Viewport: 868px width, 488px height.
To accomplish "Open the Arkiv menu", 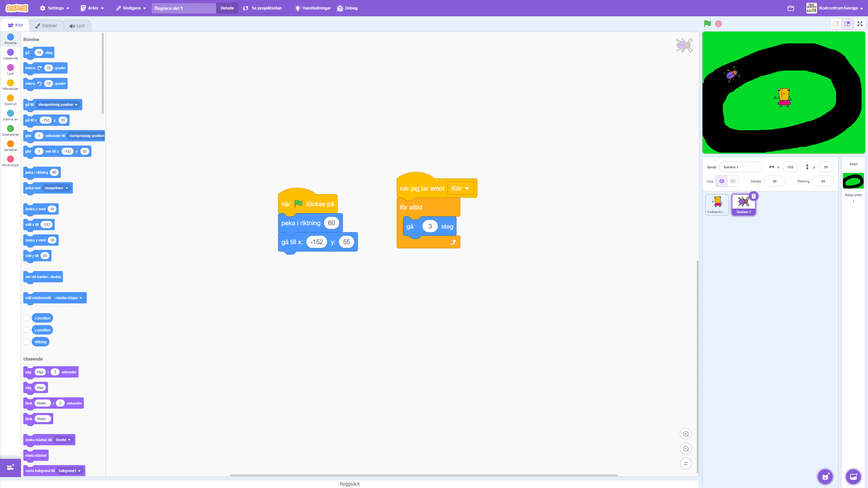I will pyautogui.click(x=92, y=8).
